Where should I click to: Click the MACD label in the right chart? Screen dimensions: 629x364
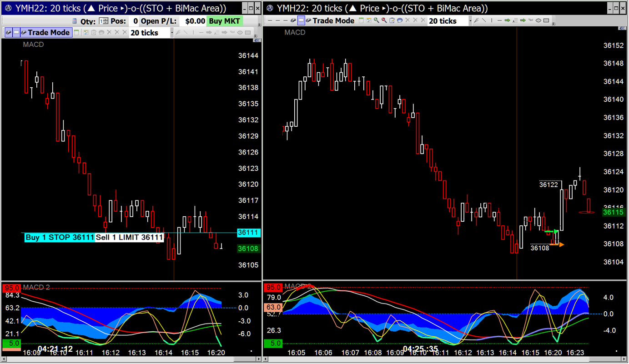295,32
